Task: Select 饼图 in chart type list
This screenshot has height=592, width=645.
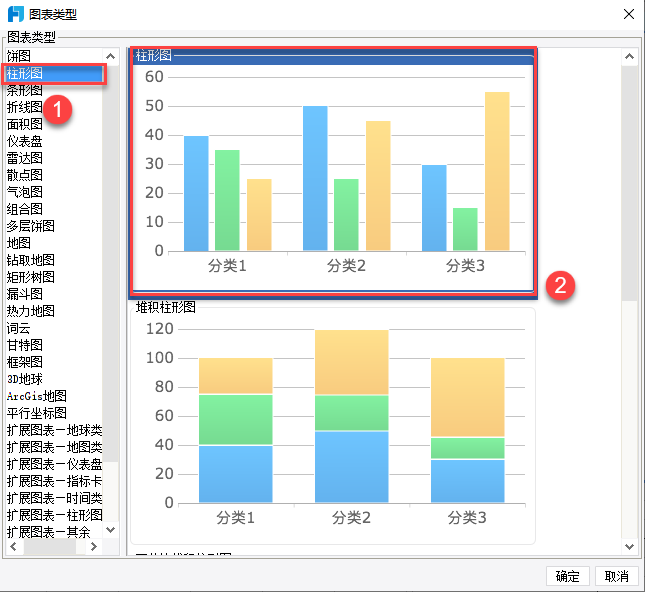Action: (53, 56)
